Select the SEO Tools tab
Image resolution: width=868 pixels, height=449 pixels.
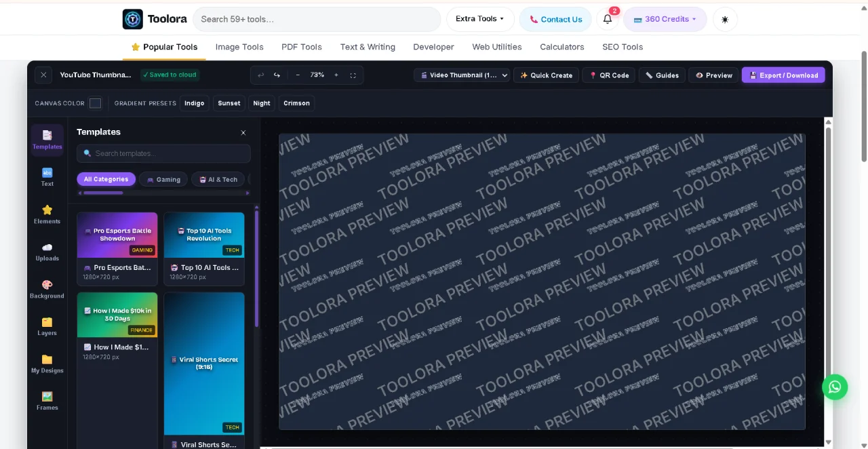tap(623, 47)
